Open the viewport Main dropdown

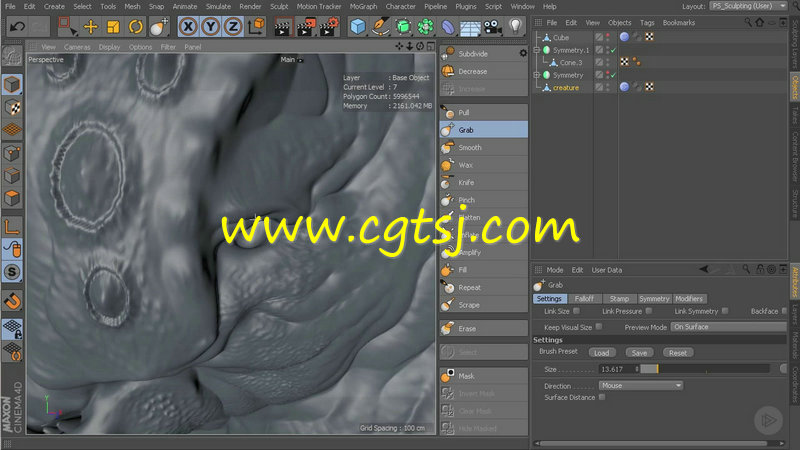click(x=291, y=60)
